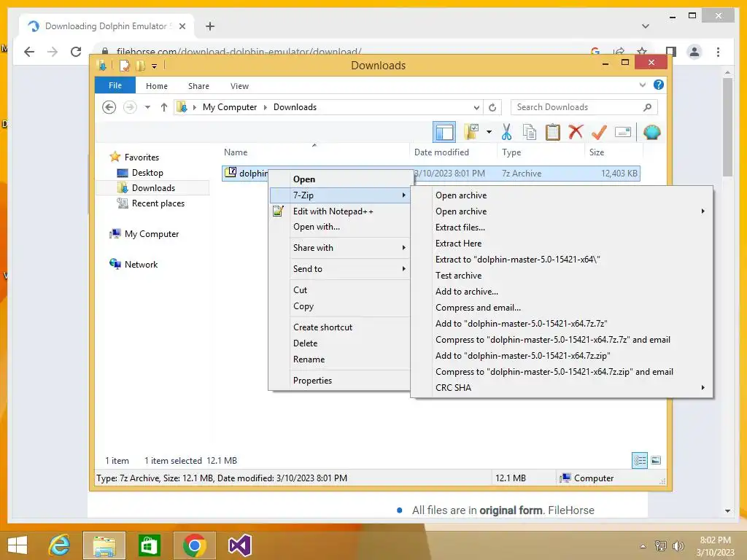Sort files by the Name column
This screenshot has width=747, height=560.
314,152
